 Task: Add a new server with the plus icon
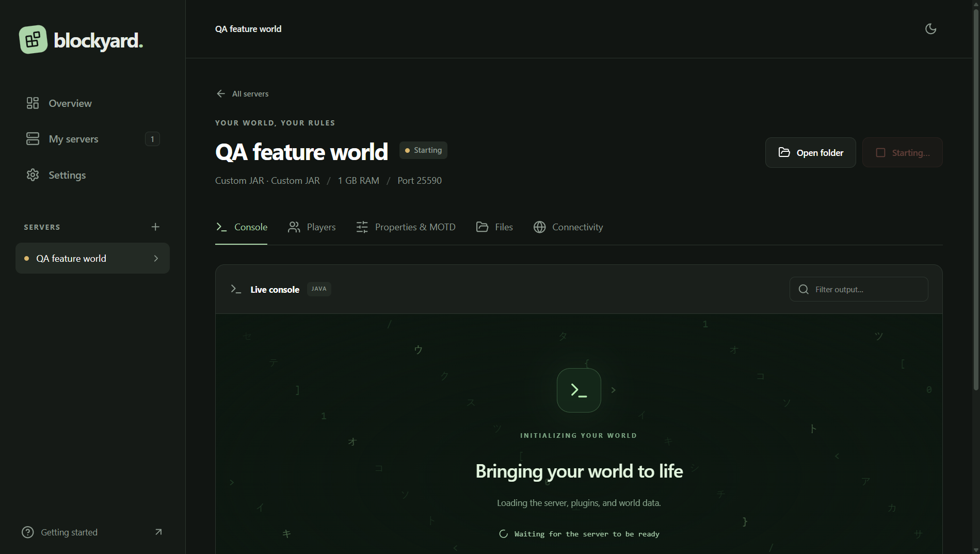(x=155, y=227)
